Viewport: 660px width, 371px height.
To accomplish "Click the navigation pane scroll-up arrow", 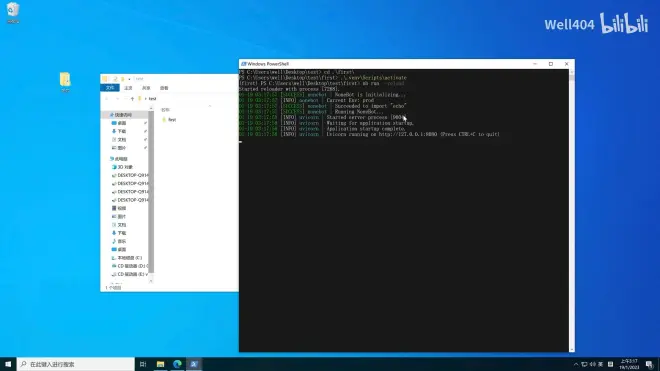I will pos(151,108).
